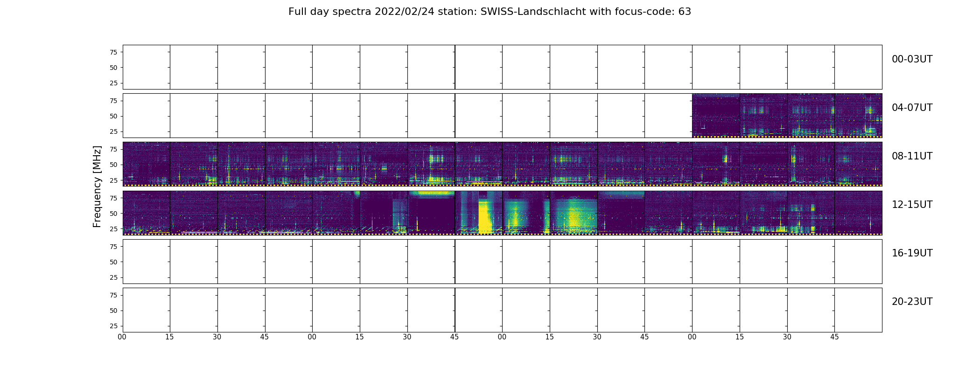Image resolution: width=980 pixels, height=373 pixels.
Task: Click the first spectrum panel of the 12-15UT row
Action: (147, 213)
